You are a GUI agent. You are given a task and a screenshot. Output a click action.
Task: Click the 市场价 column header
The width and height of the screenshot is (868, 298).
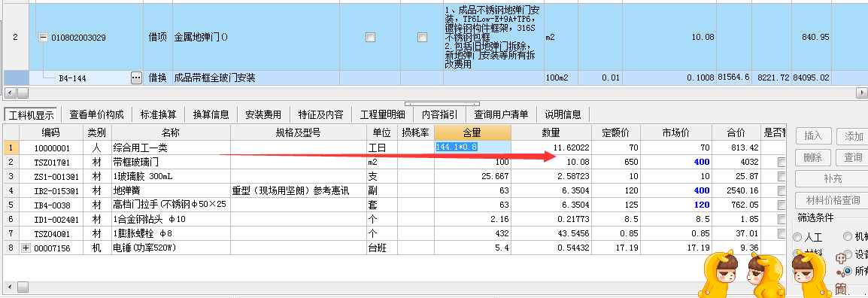(676, 133)
